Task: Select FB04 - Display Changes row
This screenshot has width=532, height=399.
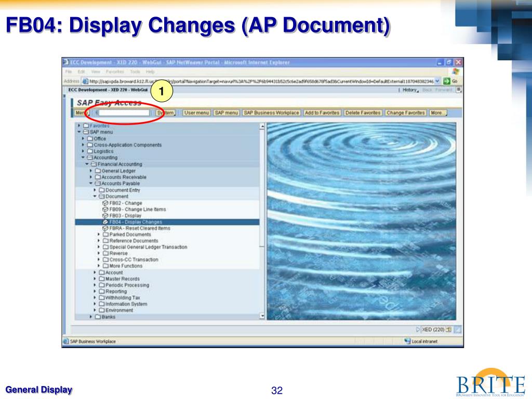Action: pyautogui.click(x=167, y=222)
